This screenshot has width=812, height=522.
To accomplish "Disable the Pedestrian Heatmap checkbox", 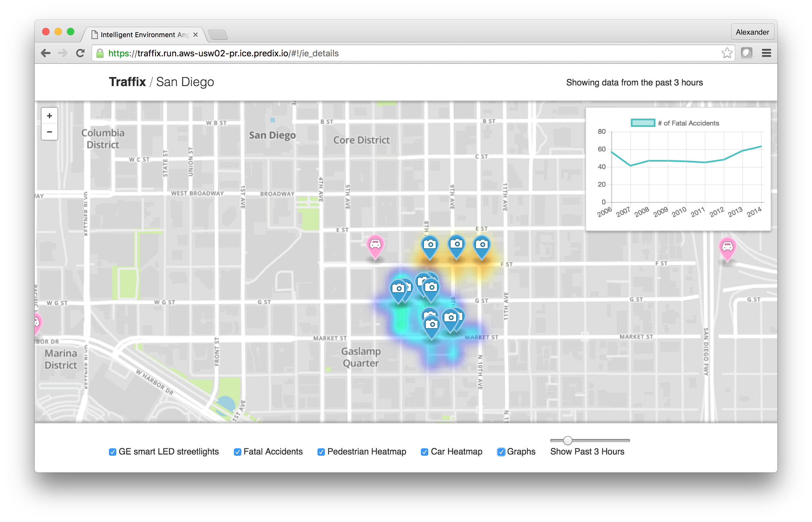I will [x=321, y=452].
